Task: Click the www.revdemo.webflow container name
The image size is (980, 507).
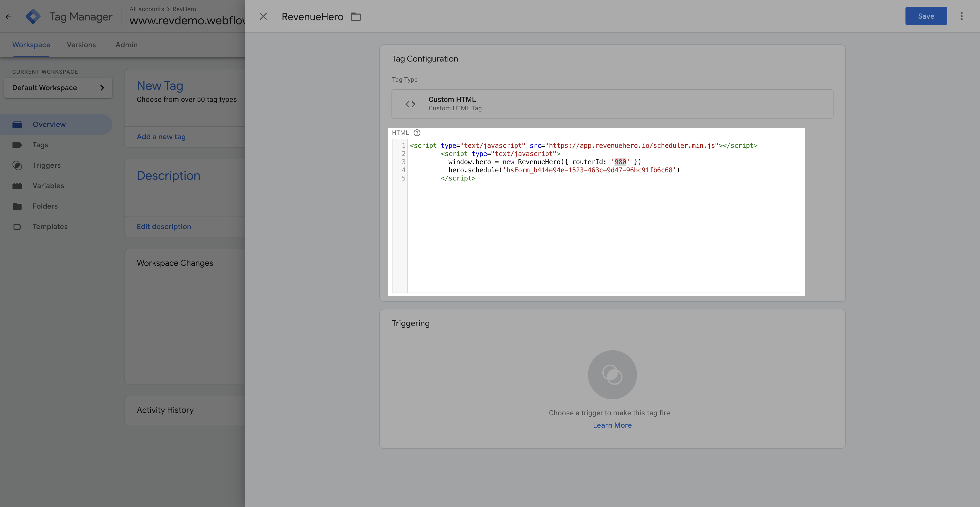Action: pos(187,20)
